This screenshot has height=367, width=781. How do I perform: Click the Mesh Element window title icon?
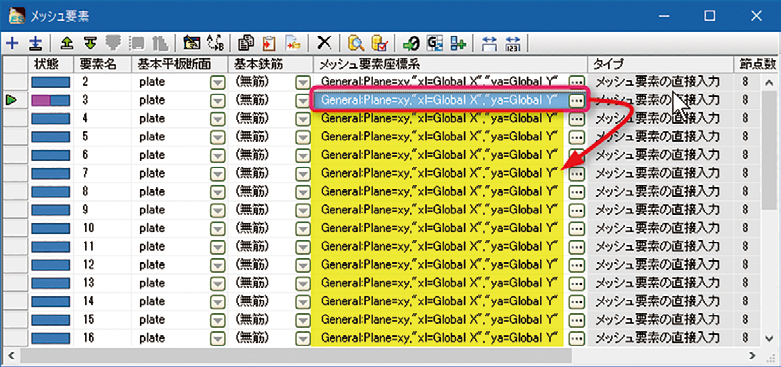[17, 16]
